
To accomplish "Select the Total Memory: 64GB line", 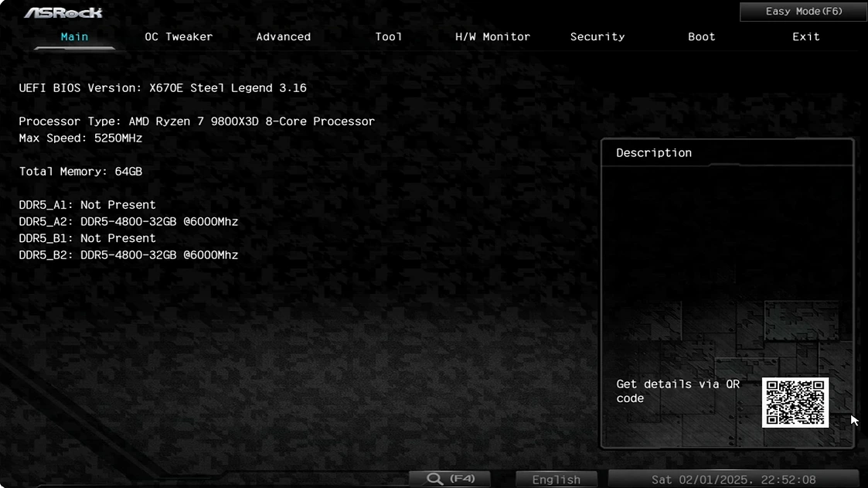I will (x=80, y=172).
